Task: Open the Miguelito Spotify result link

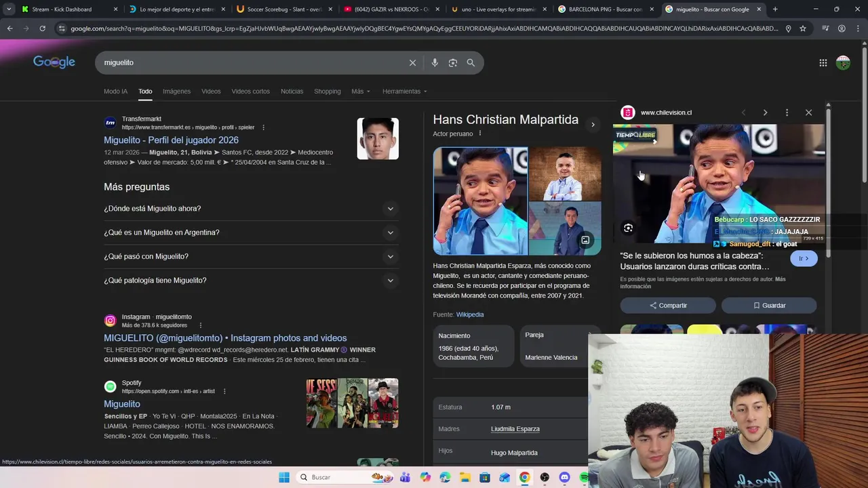Action: coord(122,404)
